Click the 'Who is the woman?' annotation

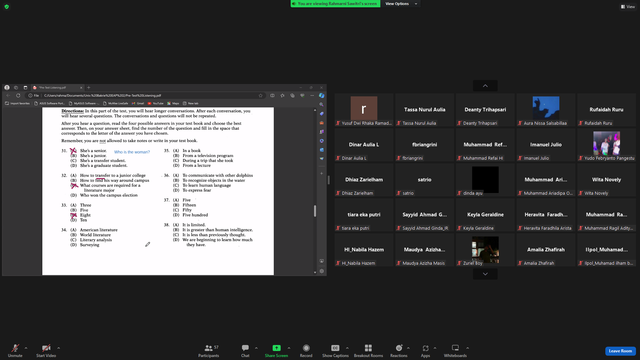pyautogui.click(x=132, y=152)
